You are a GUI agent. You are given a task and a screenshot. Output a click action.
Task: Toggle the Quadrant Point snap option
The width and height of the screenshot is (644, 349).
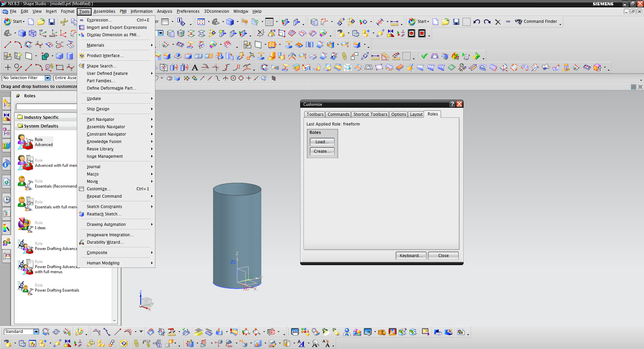pyautogui.click(x=241, y=78)
